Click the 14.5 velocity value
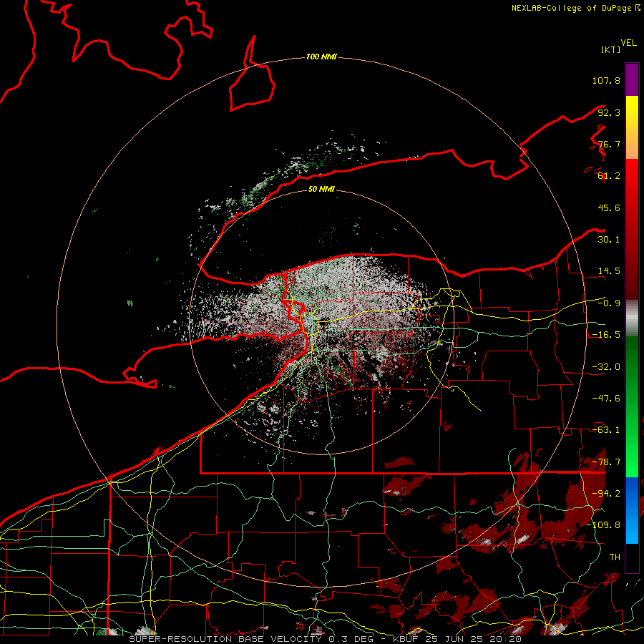 tap(609, 271)
